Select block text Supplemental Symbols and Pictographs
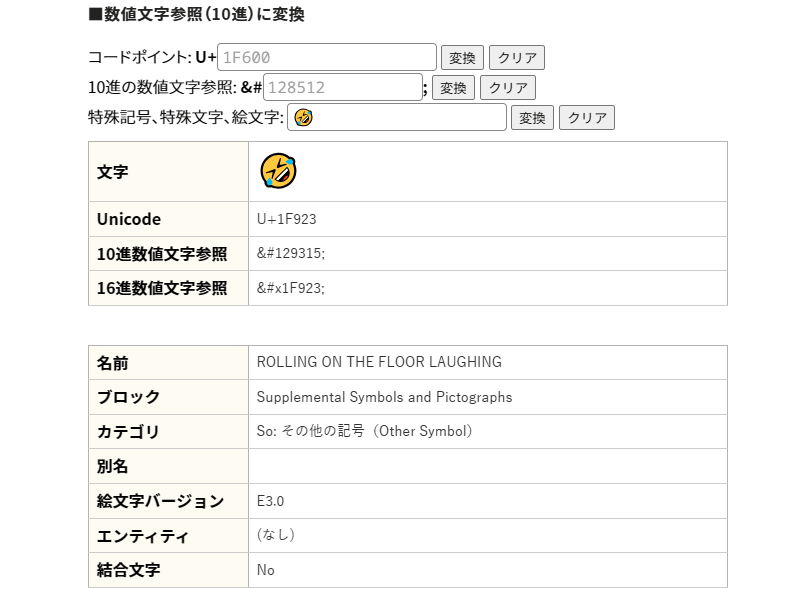The width and height of the screenshot is (800, 600). (x=384, y=397)
